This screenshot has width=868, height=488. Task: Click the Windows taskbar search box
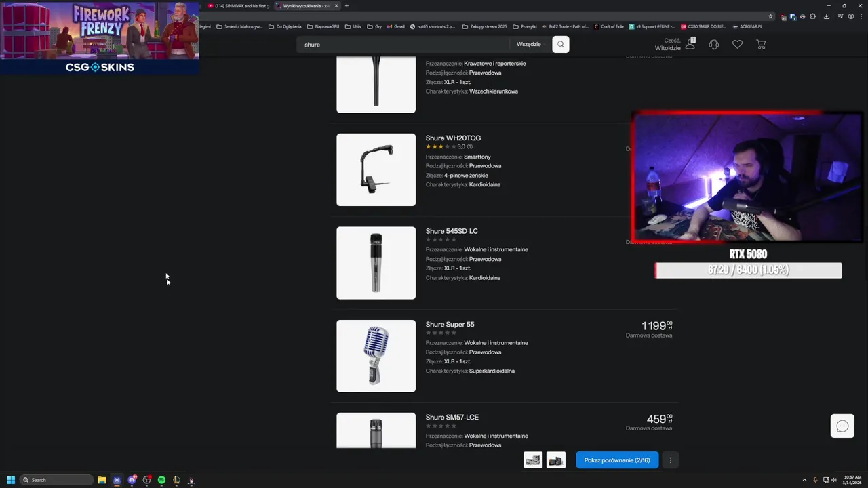[x=56, y=480]
